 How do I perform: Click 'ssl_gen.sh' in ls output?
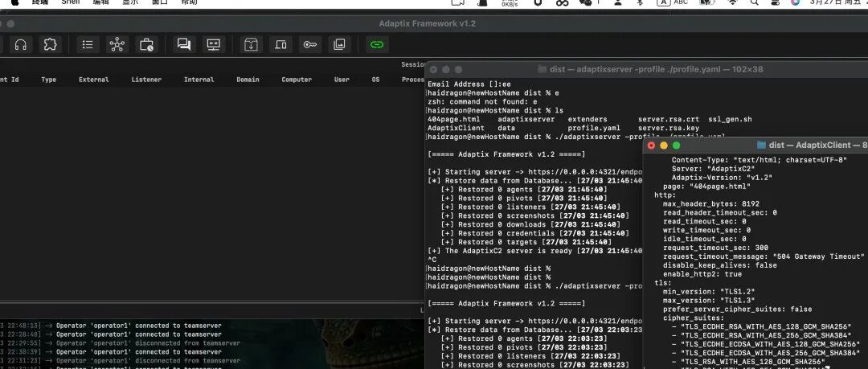(x=730, y=120)
